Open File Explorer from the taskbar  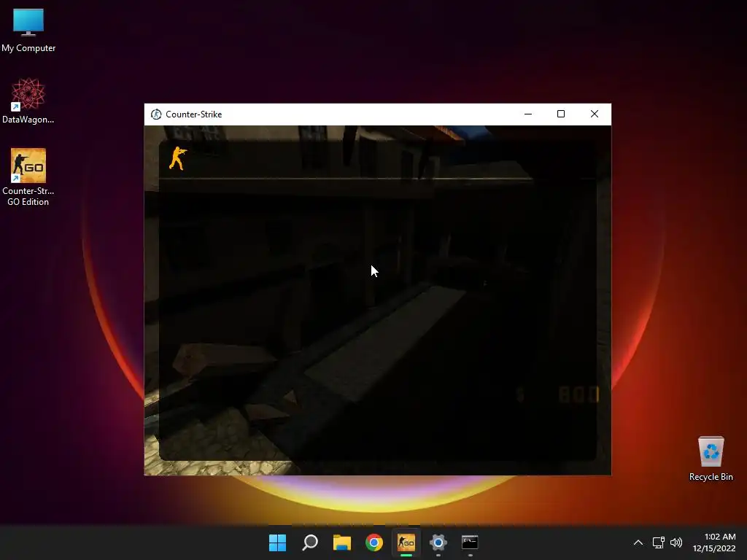tap(342, 542)
